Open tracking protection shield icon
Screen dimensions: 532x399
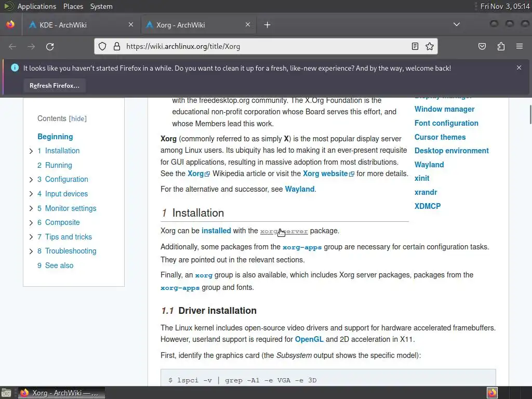102,46
